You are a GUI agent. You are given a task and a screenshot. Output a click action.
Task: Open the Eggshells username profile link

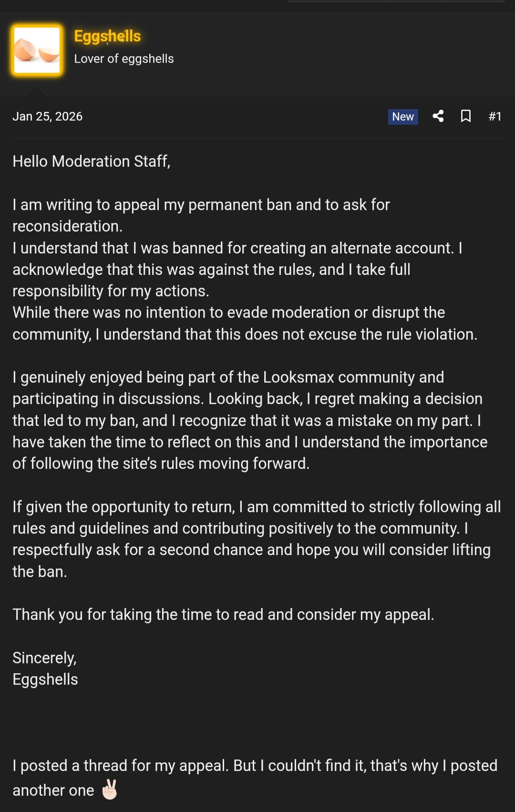coord(107,36)
